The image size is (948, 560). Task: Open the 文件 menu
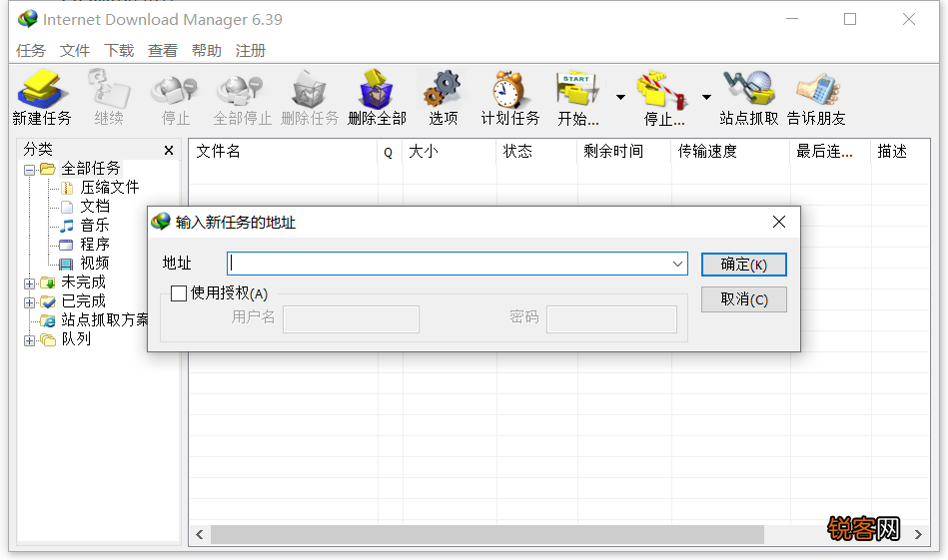[74, 51]
